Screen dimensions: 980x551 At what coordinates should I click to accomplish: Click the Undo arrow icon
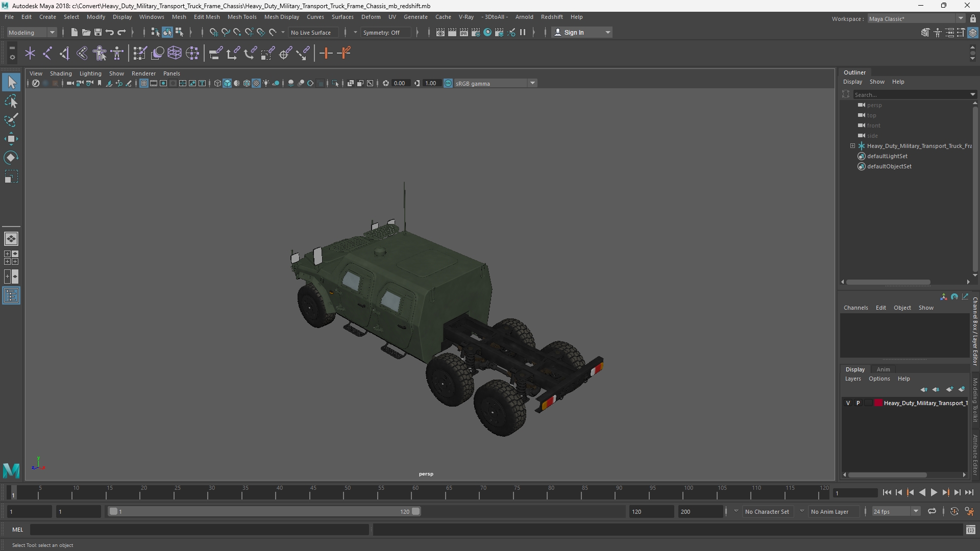coord(110,32)
